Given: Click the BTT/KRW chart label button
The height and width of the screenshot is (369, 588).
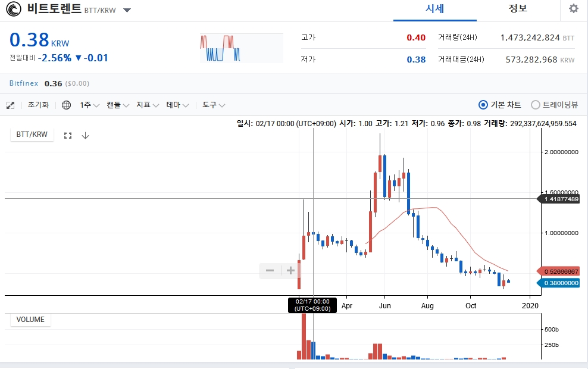Looking at the screenshot, I should [32, 135].
